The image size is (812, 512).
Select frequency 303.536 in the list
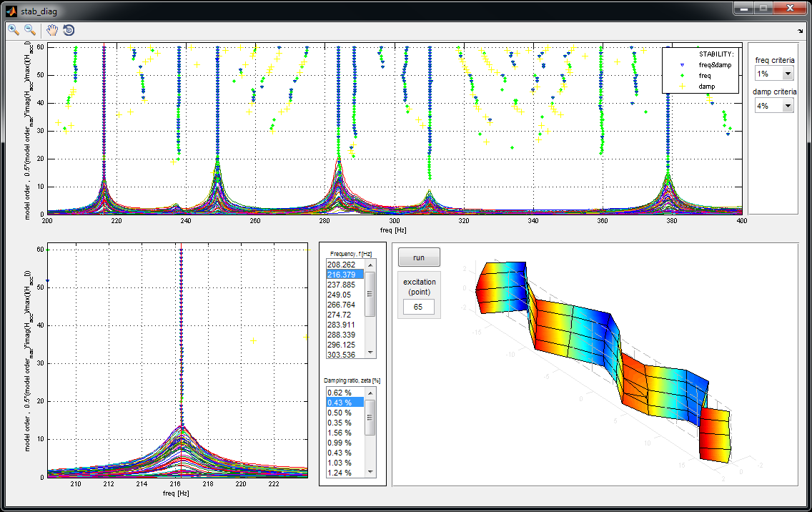point(345,355)
